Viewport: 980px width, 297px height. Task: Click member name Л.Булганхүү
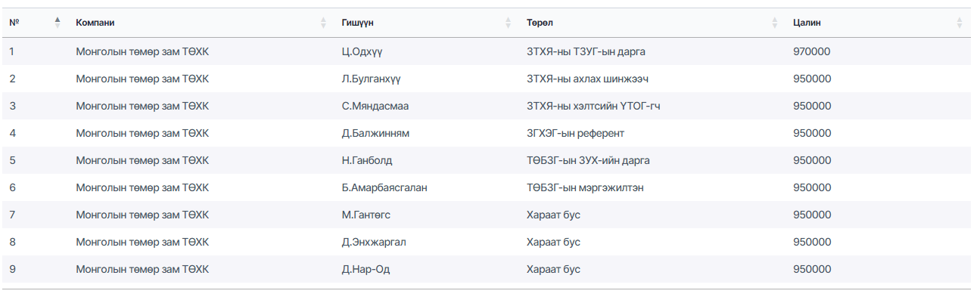pyautogui.click(x=371, y=79)
